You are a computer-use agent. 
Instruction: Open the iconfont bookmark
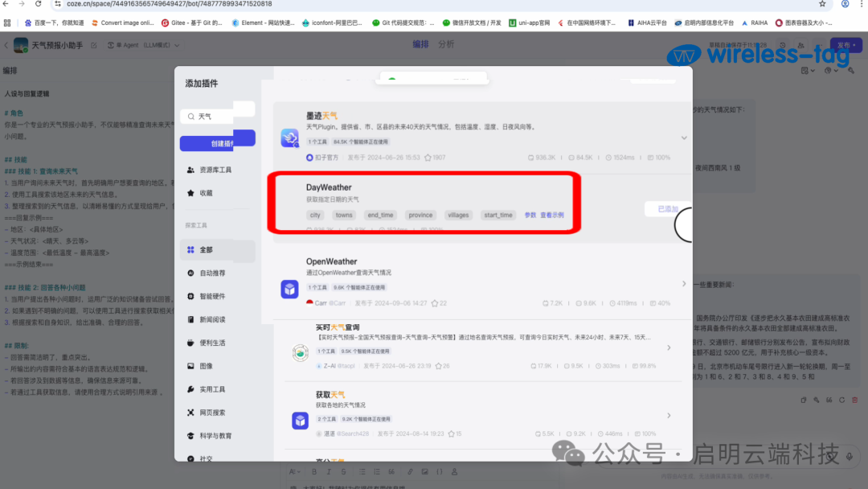coord(332,23)
